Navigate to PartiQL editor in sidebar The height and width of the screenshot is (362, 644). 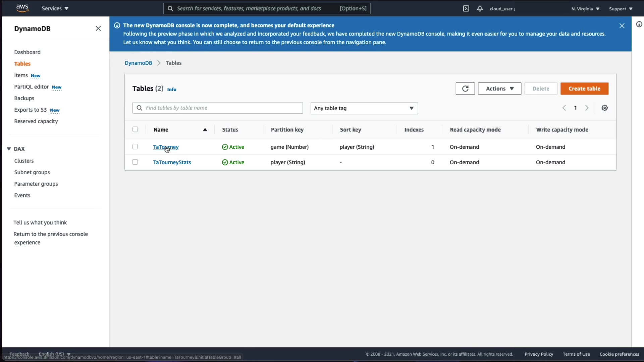coord(32,87)
